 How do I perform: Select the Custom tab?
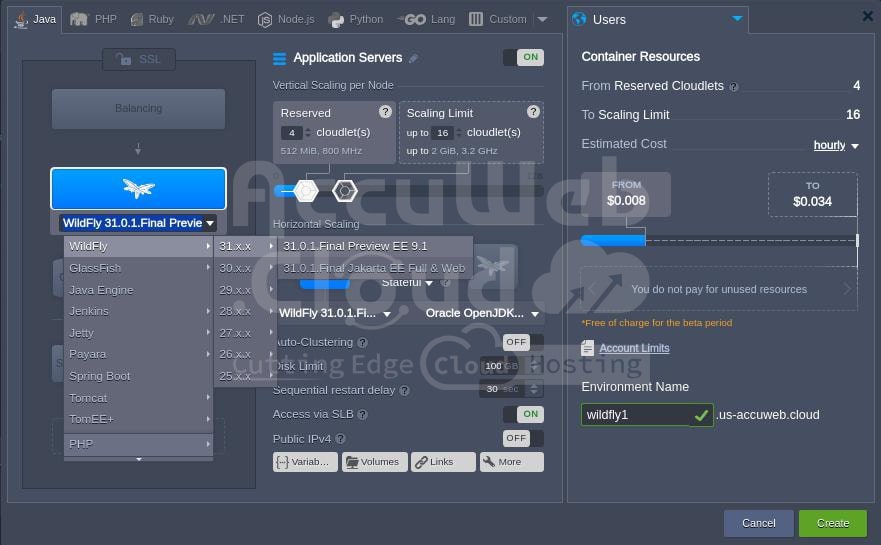click(498, 20)
